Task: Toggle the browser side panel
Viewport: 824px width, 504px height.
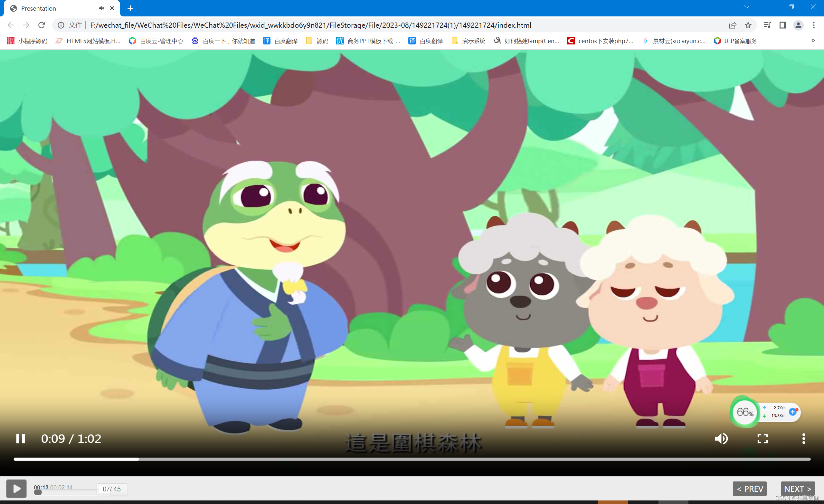Action: pyautogui.click(x=782, y=25)
